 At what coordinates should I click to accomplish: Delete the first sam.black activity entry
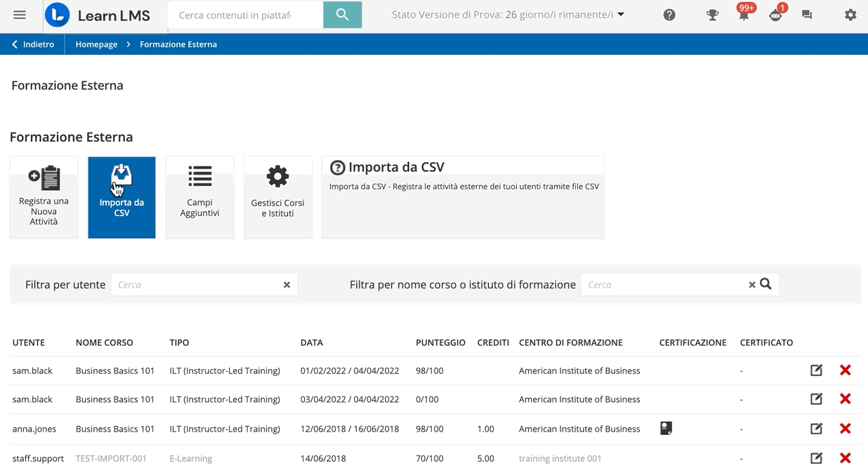845,370
